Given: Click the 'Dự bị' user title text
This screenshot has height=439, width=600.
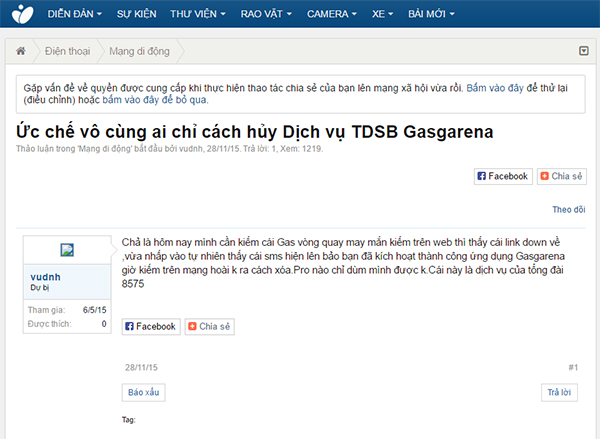Looking at the screenshot, I should (40, 287).
